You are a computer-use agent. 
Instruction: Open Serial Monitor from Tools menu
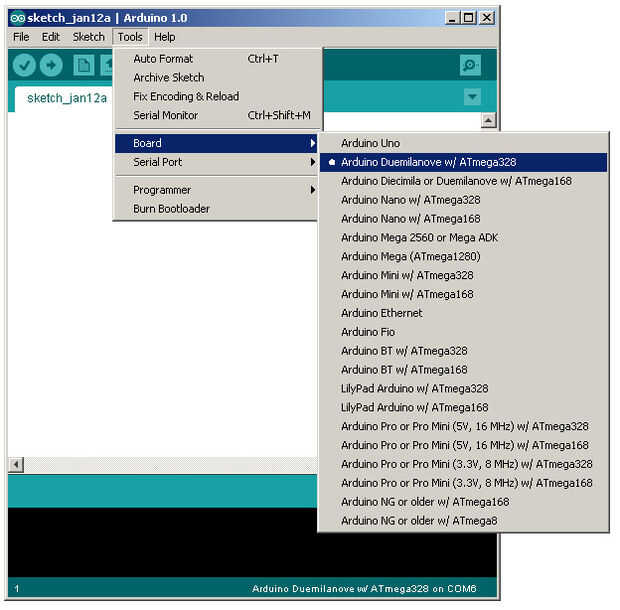pyautogui.click(x=216, y=115)
